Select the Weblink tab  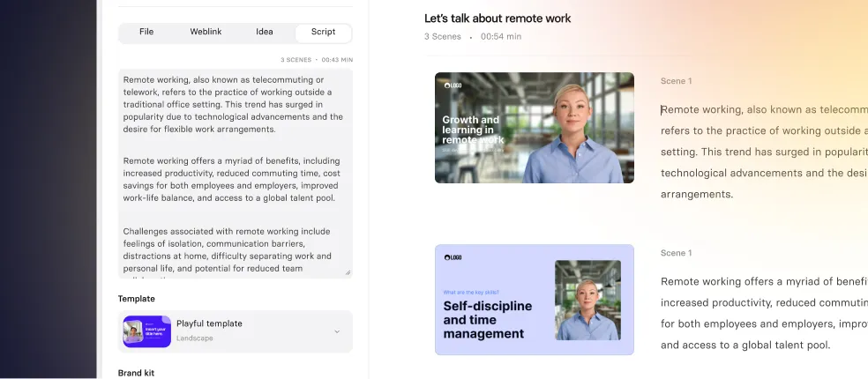pyautogui.click(x=206, y=33)
